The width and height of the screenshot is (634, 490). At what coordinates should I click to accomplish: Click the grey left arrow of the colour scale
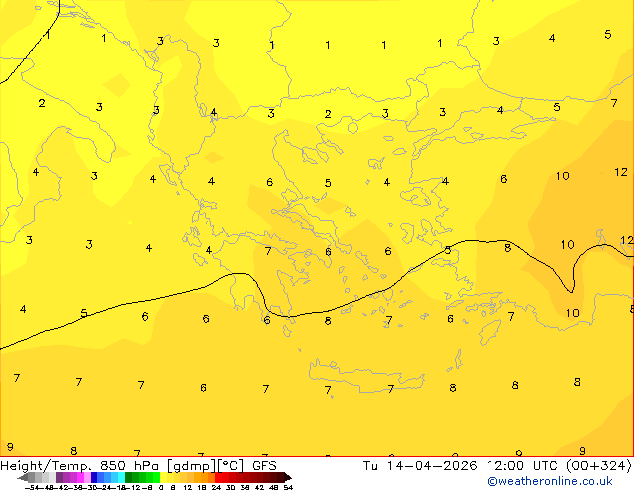pos(23,477)
